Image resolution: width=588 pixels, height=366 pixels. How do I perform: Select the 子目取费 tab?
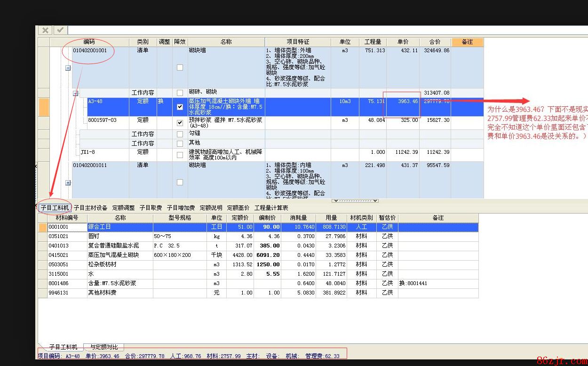pos(151,207)
